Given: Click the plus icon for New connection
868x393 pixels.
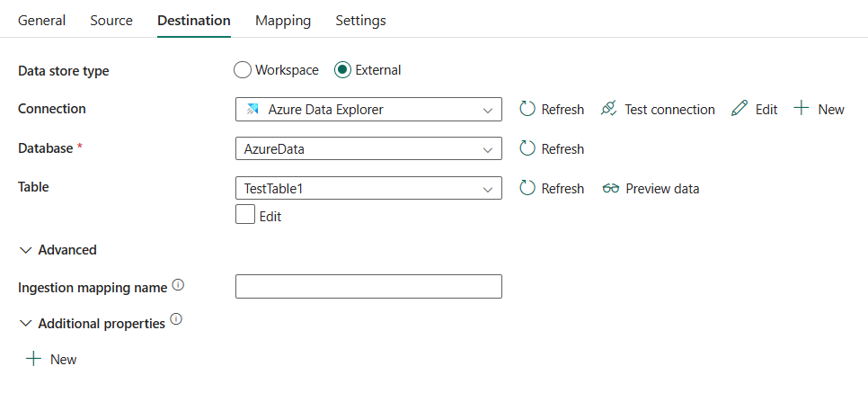Looking at the screenshot, I should [x=802, y=108].
